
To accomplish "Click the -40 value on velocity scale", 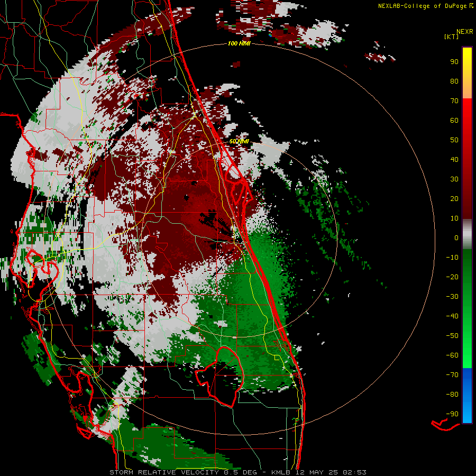I will click(x=452, y=316).
